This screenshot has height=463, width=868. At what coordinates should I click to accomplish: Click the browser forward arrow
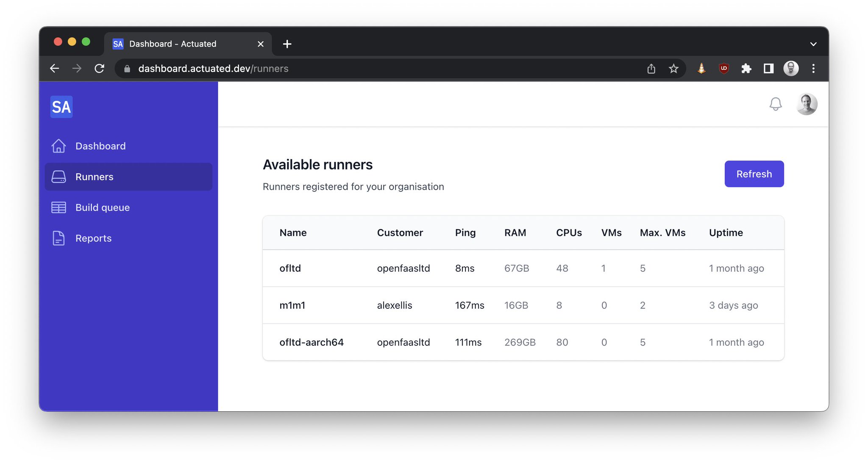point(77,68)
